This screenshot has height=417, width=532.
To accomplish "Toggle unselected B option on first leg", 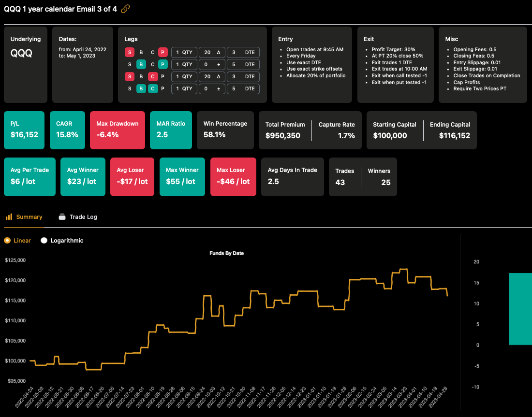I will [141, 52].
